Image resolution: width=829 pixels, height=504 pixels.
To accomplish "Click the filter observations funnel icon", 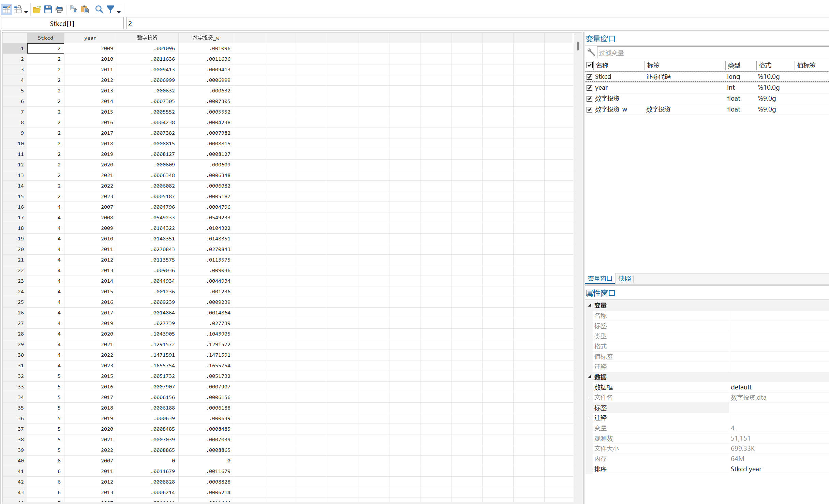I will pyautogui.click(x=110, y=9).
